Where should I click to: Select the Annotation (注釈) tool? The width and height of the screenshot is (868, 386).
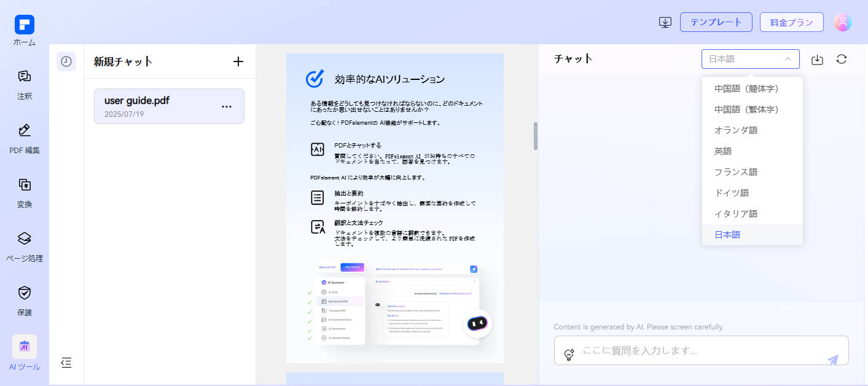click(x=25, y=85)
